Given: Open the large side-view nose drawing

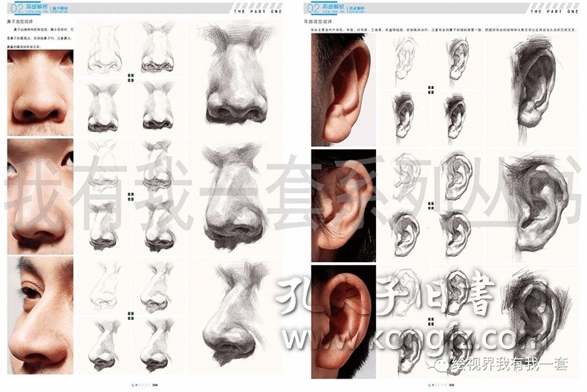Looking at the screenshot, I should (x=236, y=313).
